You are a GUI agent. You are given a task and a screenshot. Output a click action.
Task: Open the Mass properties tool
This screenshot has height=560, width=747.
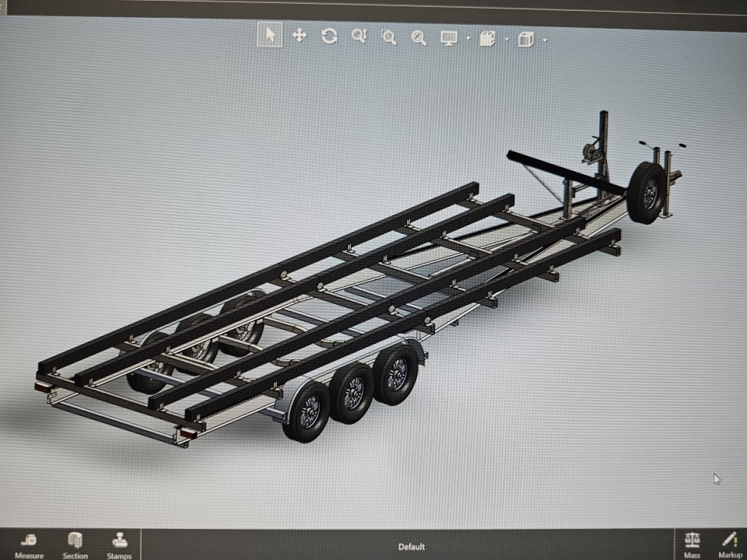[693, 545]
